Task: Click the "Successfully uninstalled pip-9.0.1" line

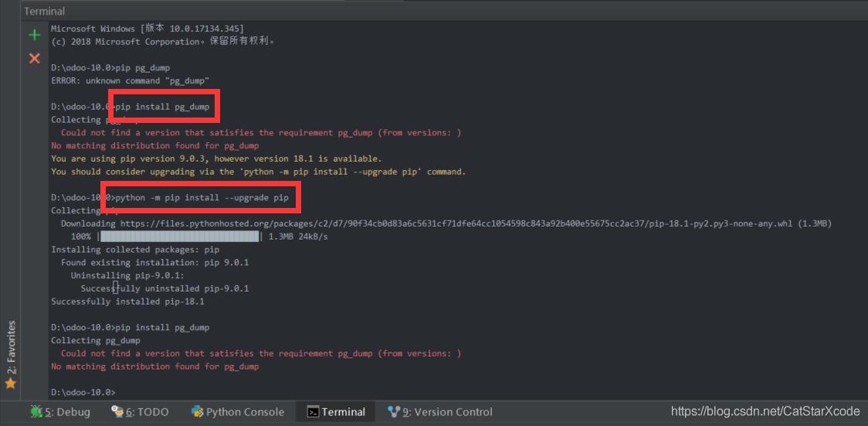Action: [164, 288]
